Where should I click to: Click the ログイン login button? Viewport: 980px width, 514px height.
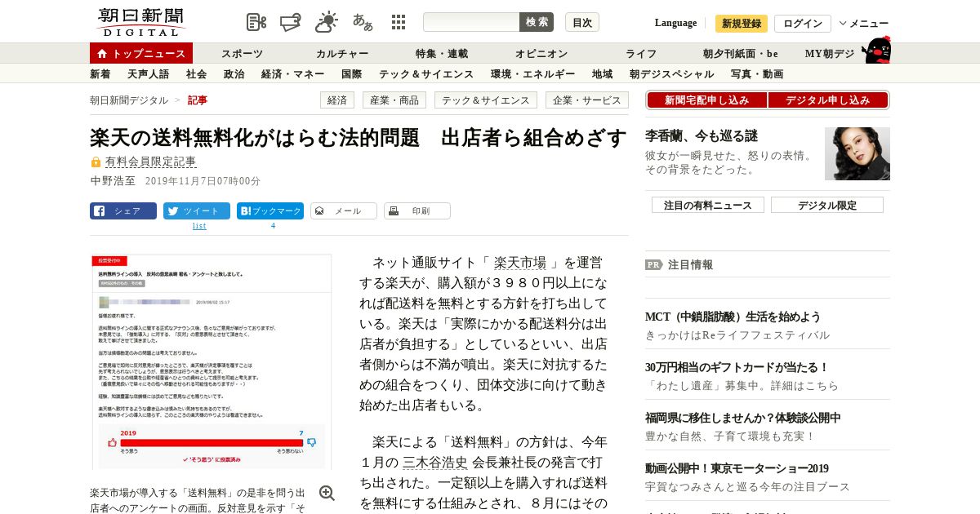[803, 24]
